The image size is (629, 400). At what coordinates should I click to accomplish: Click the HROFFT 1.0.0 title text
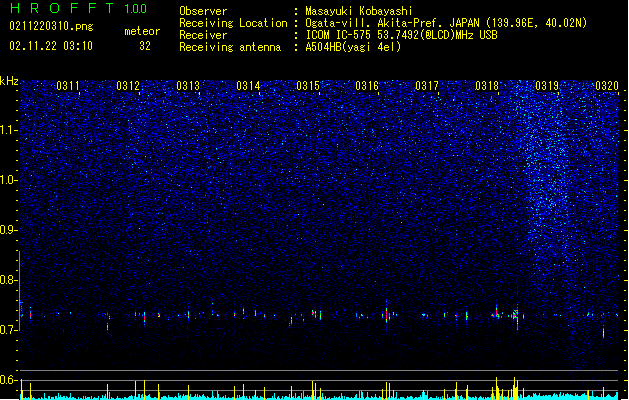[78, 8]
